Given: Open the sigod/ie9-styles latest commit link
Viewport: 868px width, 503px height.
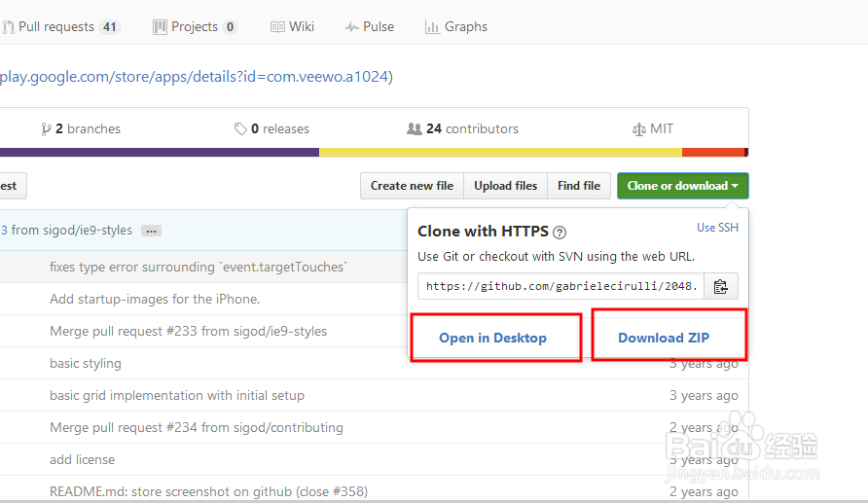Looking at the screenshot, I should tap(66, 231).
